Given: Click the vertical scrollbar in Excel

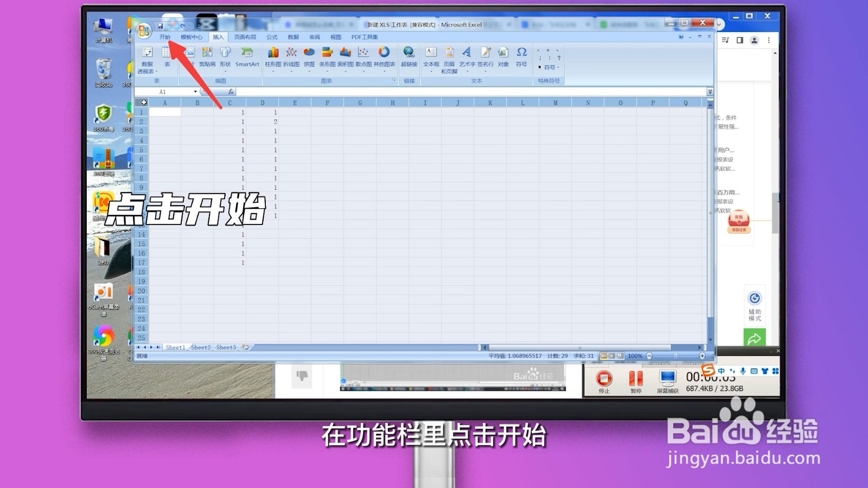Looking at the screenshot, I should point(710,214).
